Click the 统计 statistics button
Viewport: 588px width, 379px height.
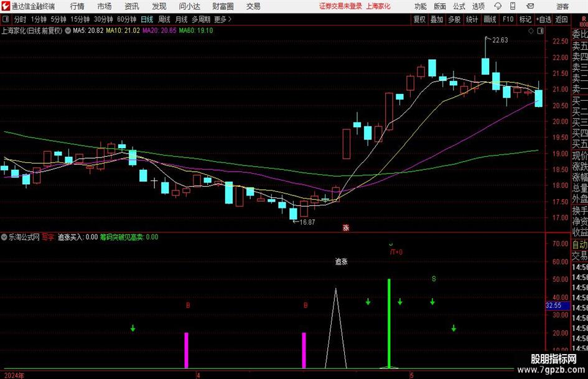pyautogui.click(x=472, y=19)
